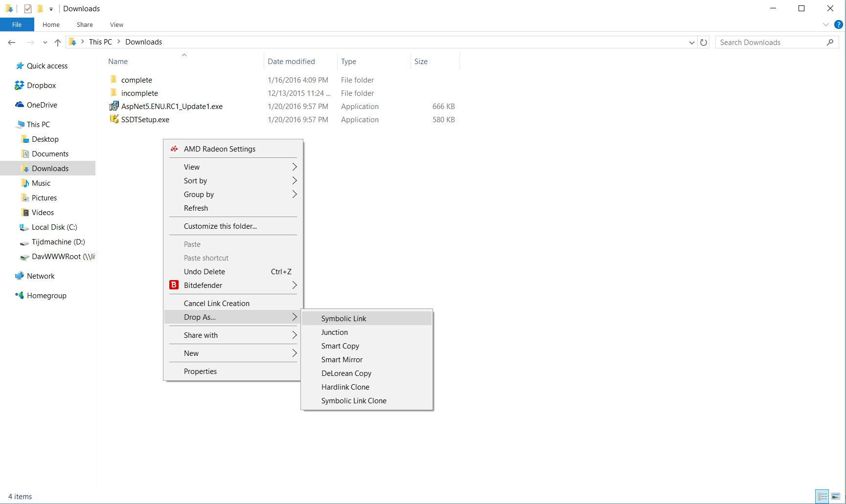
Task: Click the AspNet5 installer file icon
Action: click(114, 106)
